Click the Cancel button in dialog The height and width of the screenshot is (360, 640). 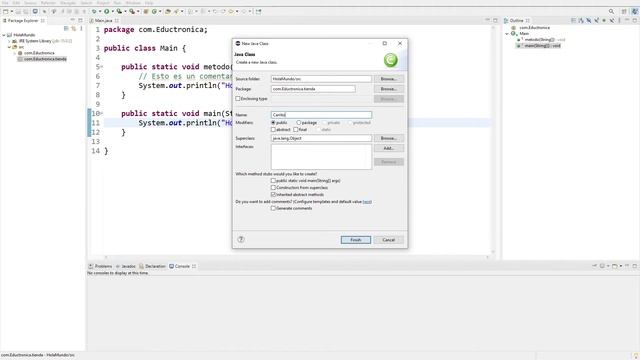389,240
